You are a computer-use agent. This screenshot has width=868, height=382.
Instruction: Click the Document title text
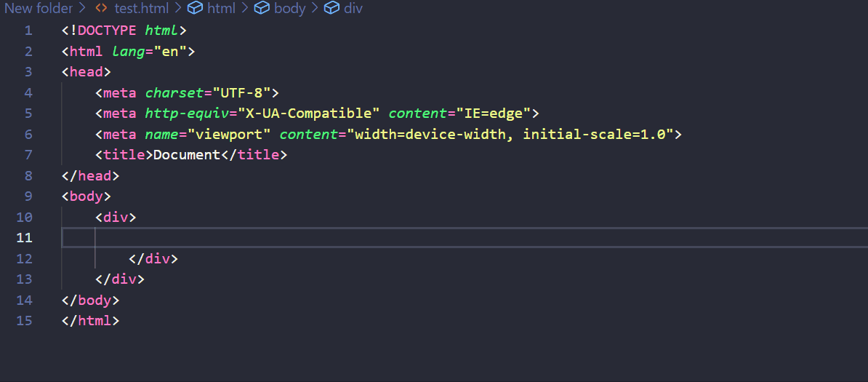(x=187, y=155)
